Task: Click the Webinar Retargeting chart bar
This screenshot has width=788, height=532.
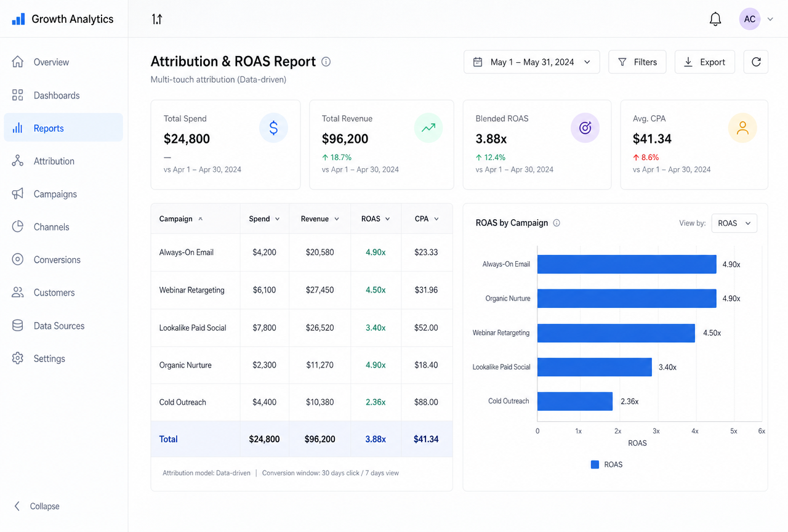Action: [616, 333]
